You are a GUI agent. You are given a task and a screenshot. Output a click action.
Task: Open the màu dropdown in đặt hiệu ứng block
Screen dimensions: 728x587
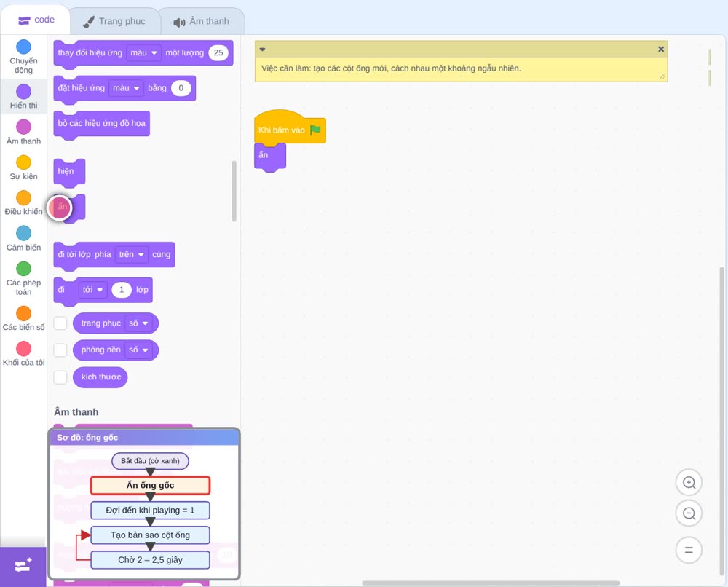(126, 88)
